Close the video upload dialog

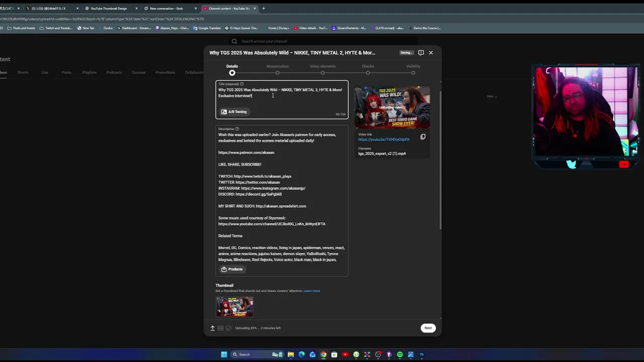click(x=431, y=52)
